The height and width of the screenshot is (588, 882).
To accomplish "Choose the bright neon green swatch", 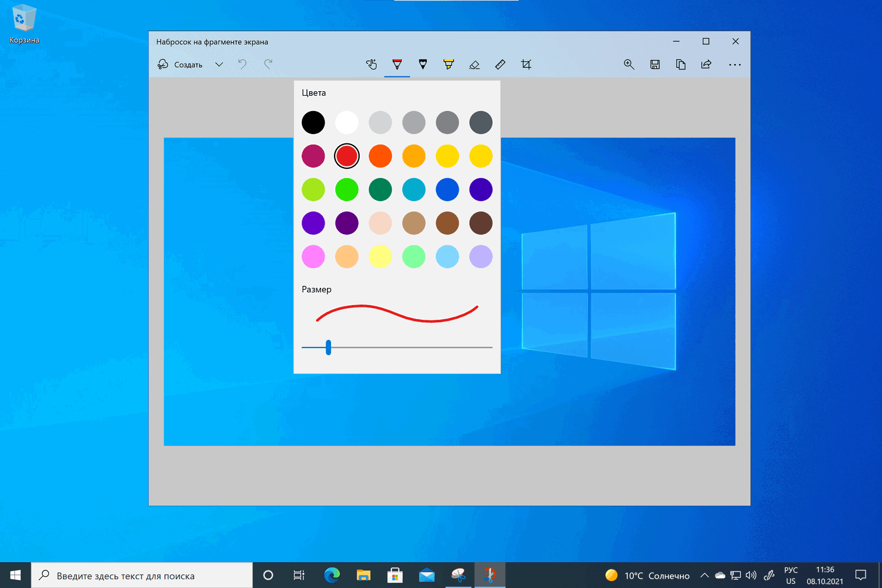I will pos(347,189).
